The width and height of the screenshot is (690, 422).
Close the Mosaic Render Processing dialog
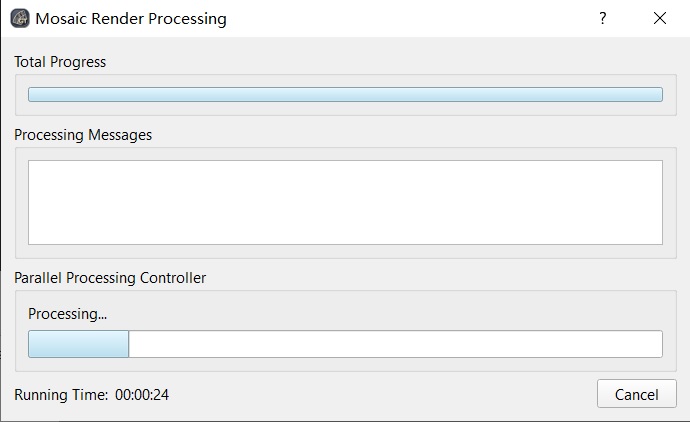[660, 18]
